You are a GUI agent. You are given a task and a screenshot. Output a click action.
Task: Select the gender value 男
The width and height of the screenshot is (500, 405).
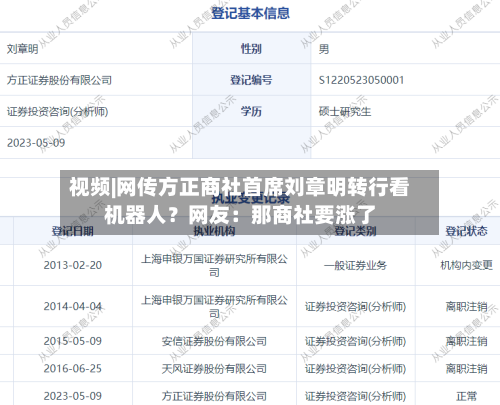[x=324, y=49]
